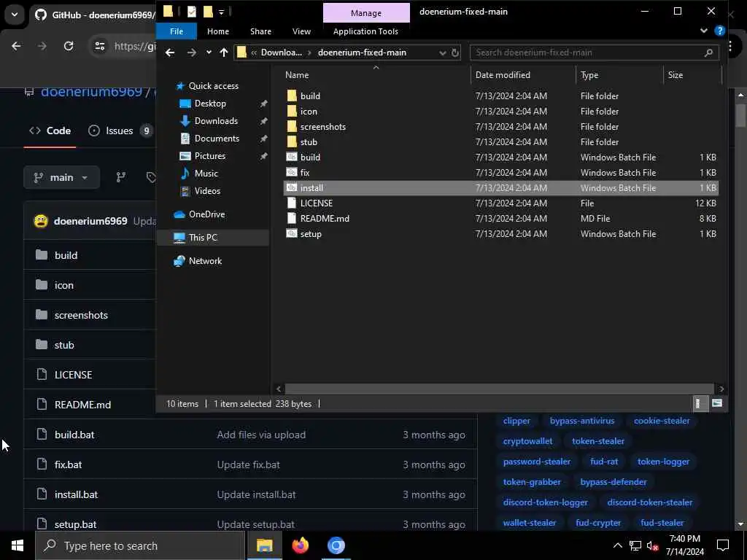Open recent locations dropdown in Explorer
The width and height of the screenshot is (747, 560).
pos(209,52)
